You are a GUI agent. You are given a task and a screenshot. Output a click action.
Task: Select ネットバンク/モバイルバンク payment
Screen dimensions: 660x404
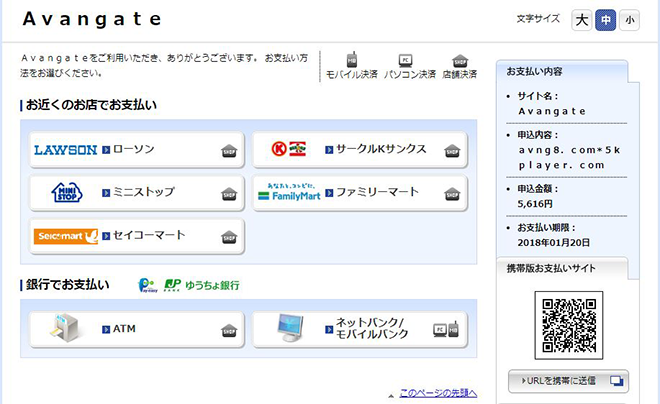coord(360,329)
